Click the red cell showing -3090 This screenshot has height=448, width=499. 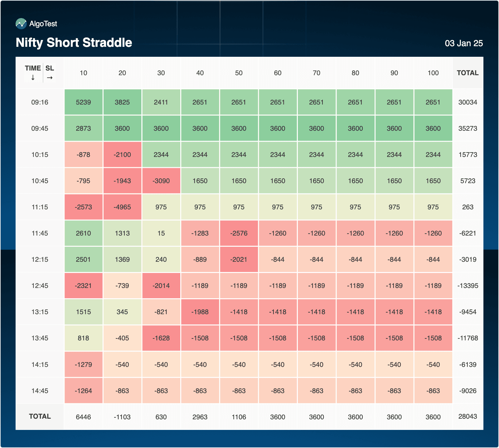click(161, 181)
